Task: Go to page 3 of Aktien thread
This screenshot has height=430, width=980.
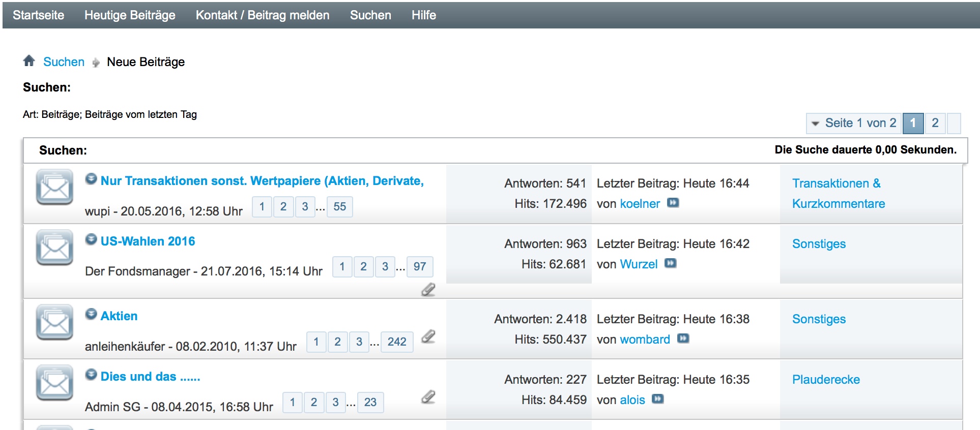Action: pos(359,342)
